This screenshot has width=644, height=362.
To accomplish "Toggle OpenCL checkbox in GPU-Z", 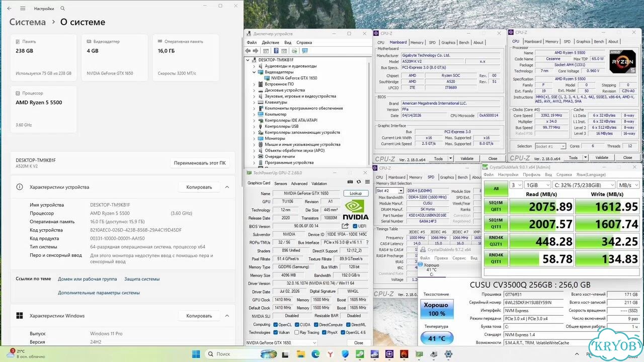I will click(276, 324).
